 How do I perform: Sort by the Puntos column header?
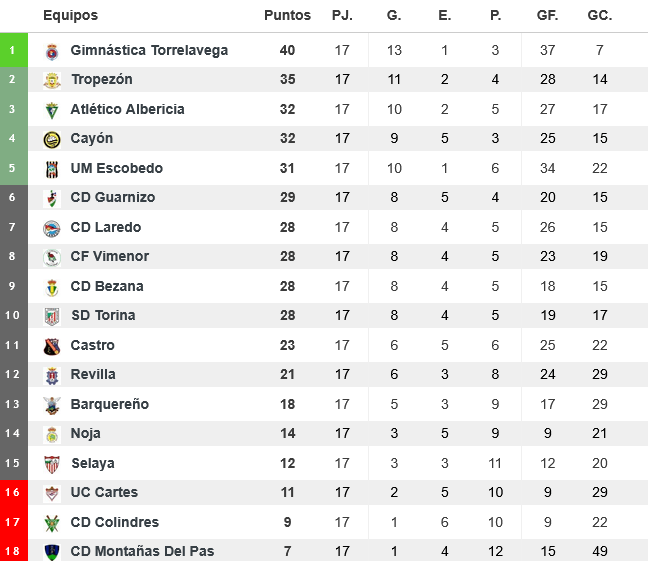point(287,16)
